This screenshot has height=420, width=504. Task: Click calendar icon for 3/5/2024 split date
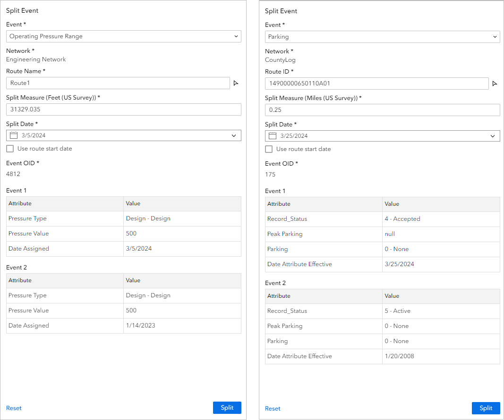coord(14,135)
